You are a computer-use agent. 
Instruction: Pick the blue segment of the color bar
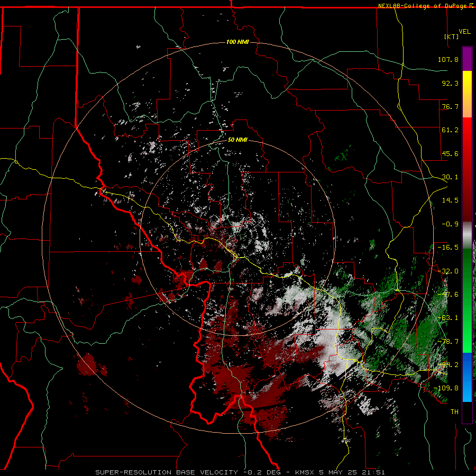tap(467, 377)
